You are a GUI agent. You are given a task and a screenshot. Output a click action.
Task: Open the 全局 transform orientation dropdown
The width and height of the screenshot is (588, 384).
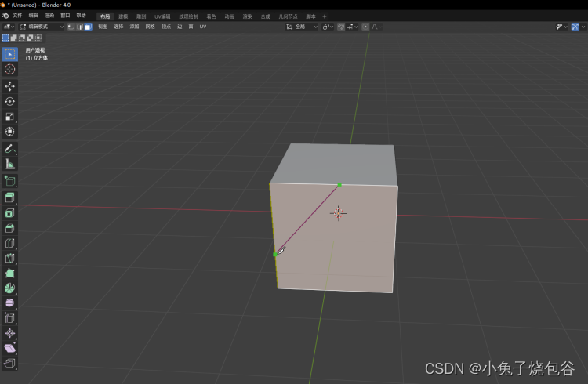pos(302,27)
